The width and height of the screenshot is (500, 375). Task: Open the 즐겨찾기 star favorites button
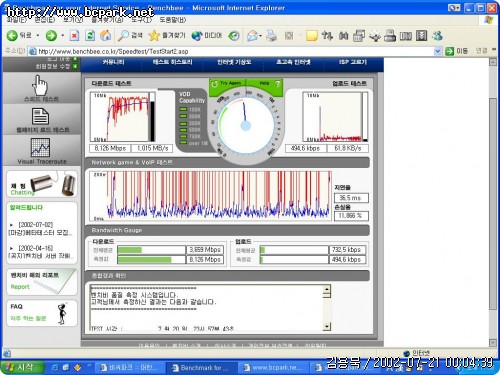[x=167, y=35]
